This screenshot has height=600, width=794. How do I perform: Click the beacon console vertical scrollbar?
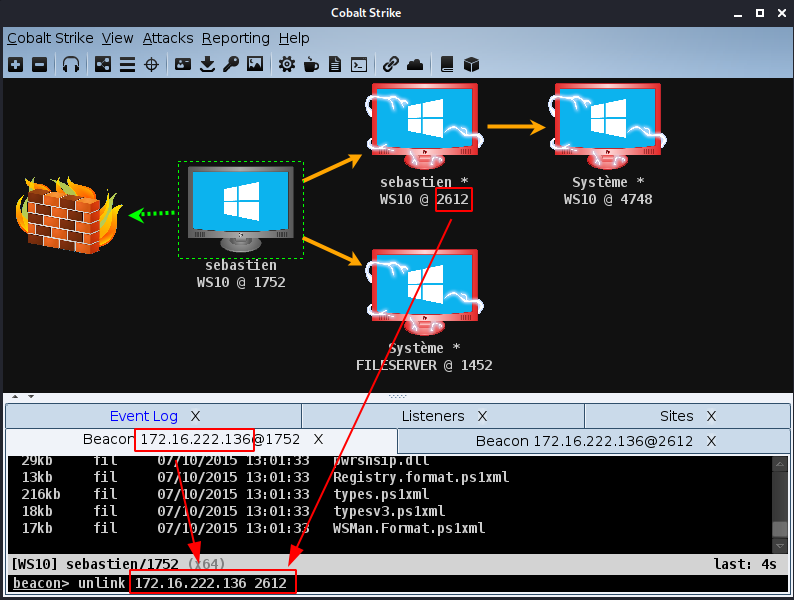(x=780, y=500)
